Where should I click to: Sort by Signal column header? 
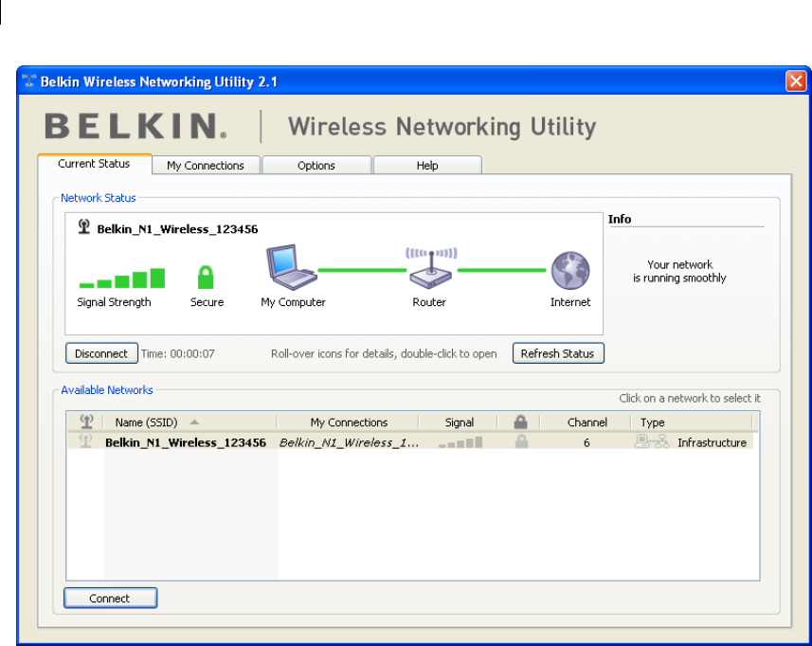[x=459, y=422]
